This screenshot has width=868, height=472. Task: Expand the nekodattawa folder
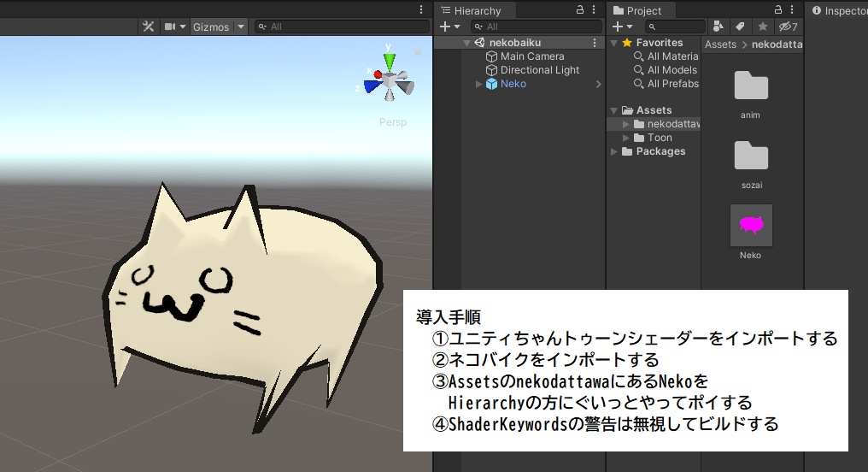pos(625,124)
